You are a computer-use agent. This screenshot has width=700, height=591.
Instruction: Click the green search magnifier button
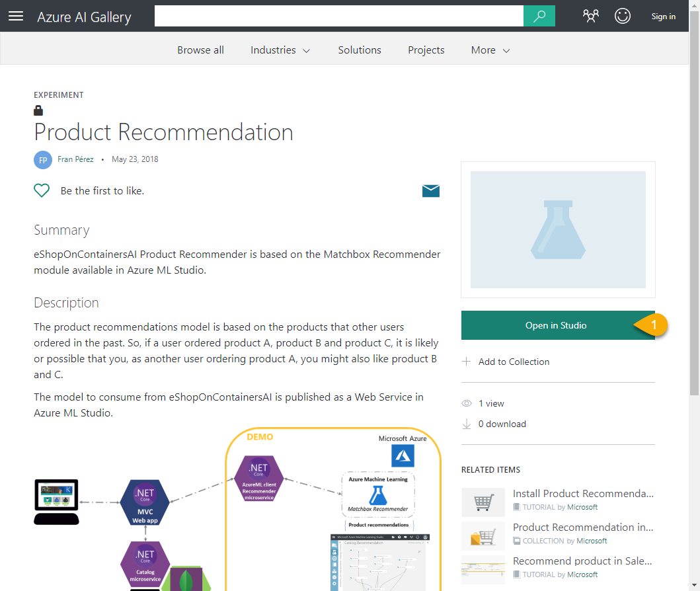pos(539,16)
